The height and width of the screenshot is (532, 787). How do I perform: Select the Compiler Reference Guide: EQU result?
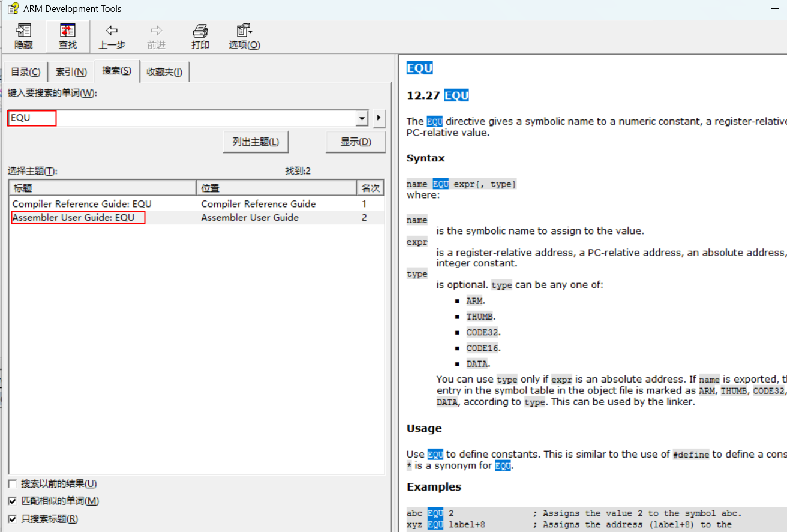(82, 204)
